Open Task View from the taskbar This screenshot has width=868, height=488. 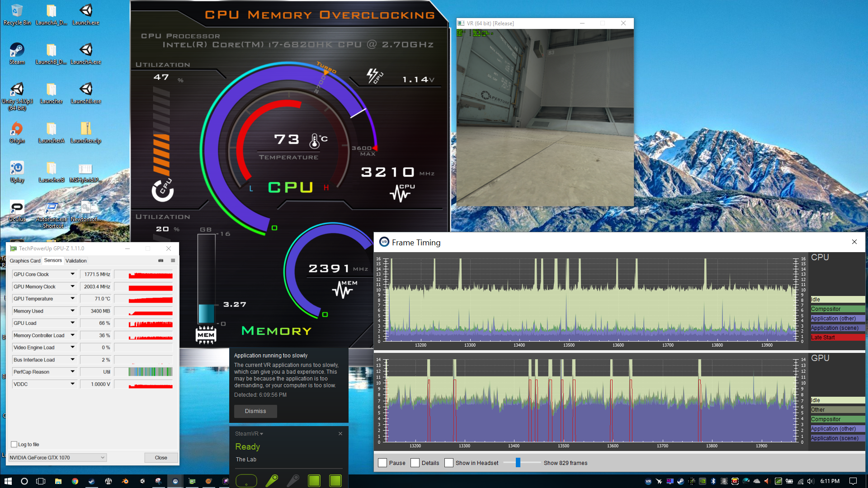[41, 481]
